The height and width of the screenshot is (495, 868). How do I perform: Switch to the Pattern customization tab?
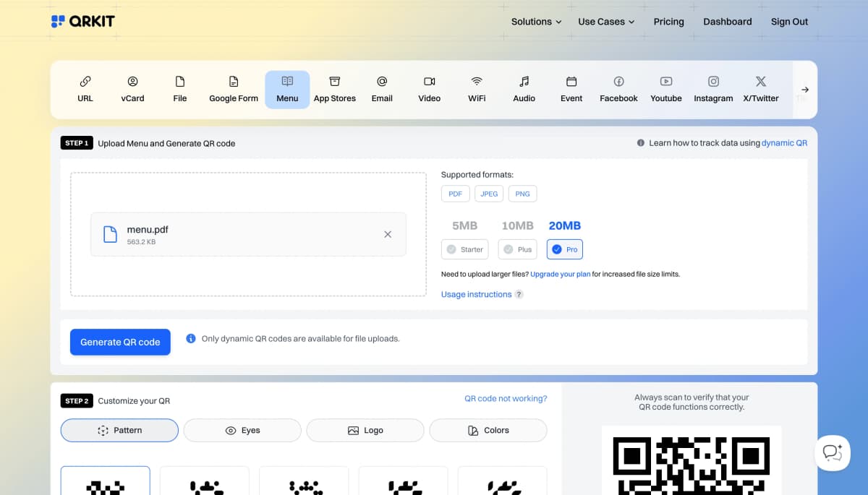pyautogui.click(x=119, y=430)
